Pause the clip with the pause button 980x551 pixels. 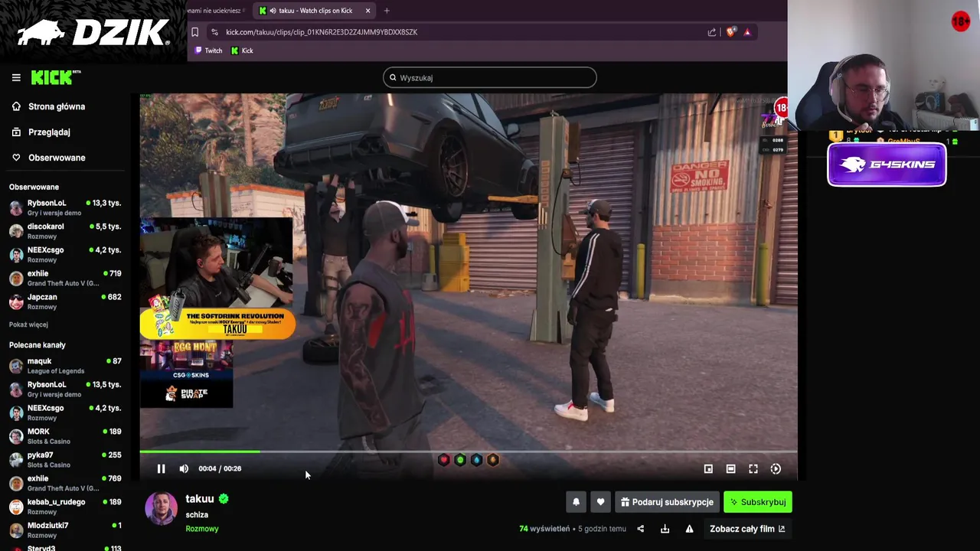point(161,468)
